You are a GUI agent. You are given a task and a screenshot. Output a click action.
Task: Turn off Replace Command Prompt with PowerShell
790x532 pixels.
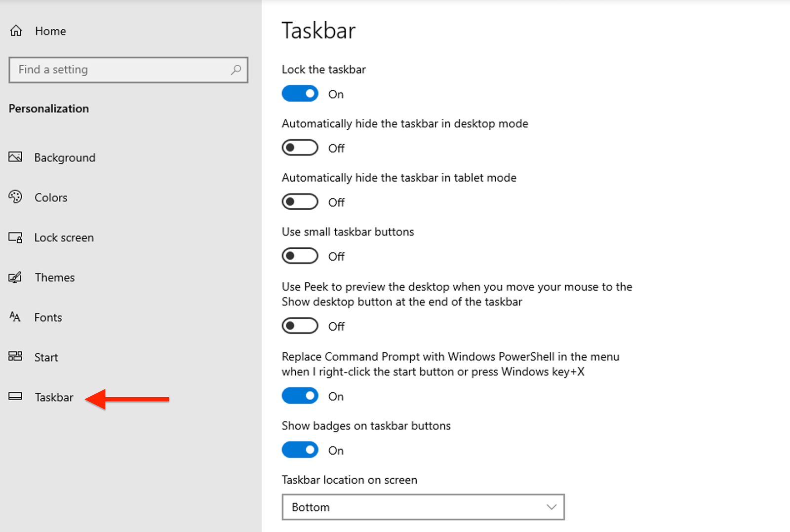coord(300,395)
